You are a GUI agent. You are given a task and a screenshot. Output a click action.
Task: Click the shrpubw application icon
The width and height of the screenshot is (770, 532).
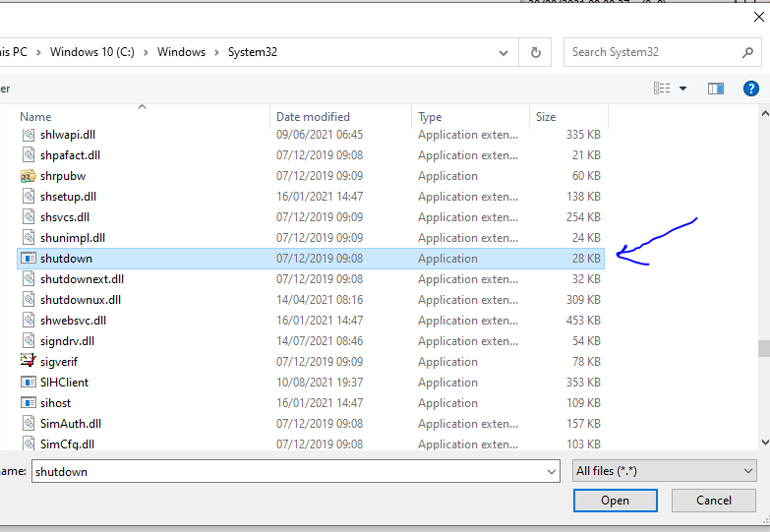click(29, 176)
